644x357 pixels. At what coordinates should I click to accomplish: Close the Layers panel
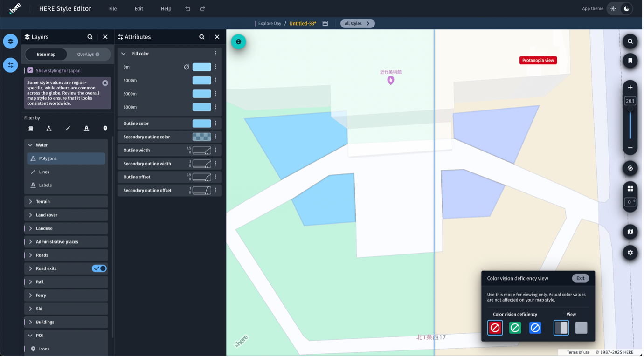(x=105, y=37)
